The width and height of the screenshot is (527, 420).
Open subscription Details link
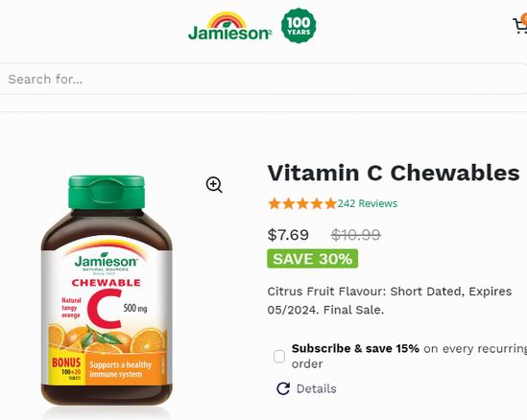(x=316, y=388)
